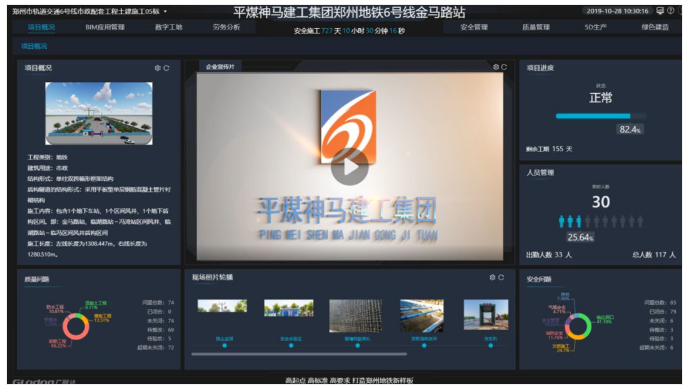Open the fifth carousel photo of gate

click(486, 315)
